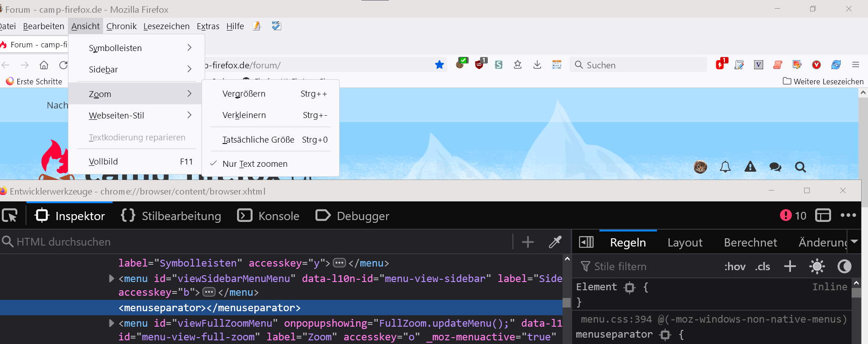
Task: Click the green S extension icon
Action: 499,65
